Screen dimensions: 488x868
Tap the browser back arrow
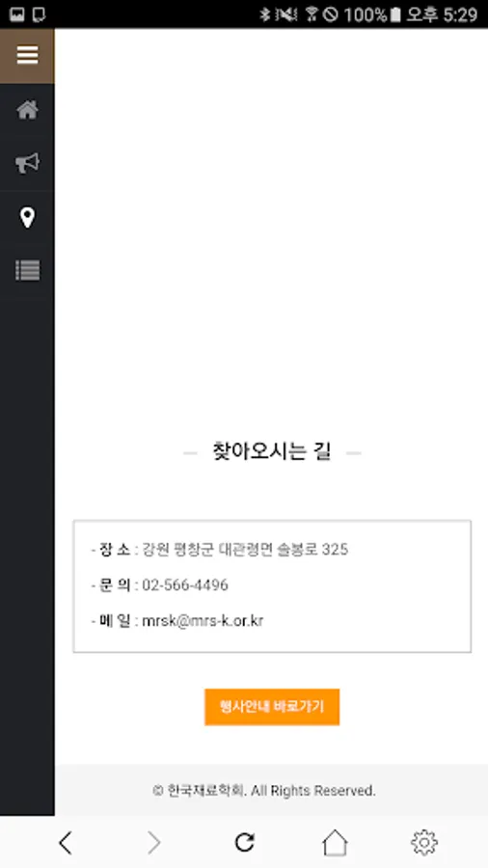pos(66,843)
